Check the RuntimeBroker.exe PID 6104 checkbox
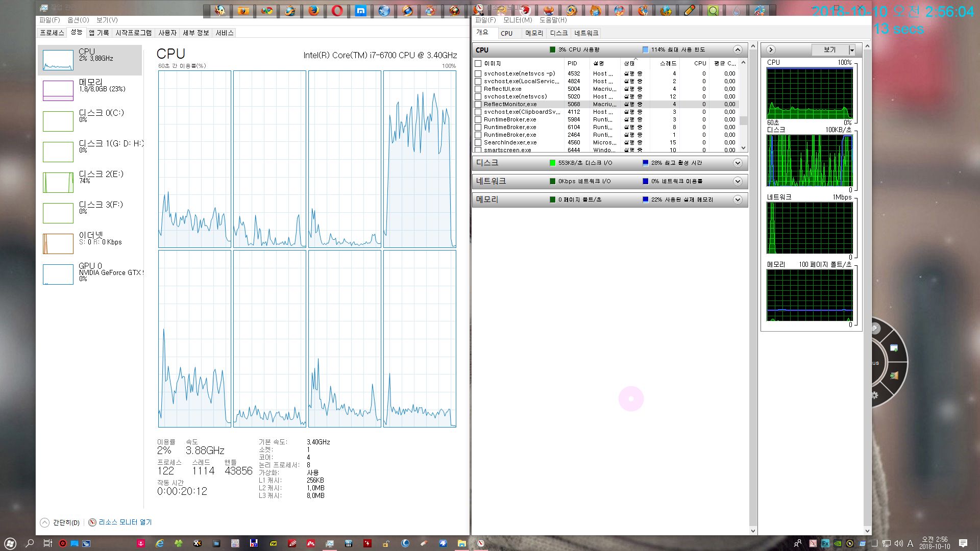 pos(478,127)
